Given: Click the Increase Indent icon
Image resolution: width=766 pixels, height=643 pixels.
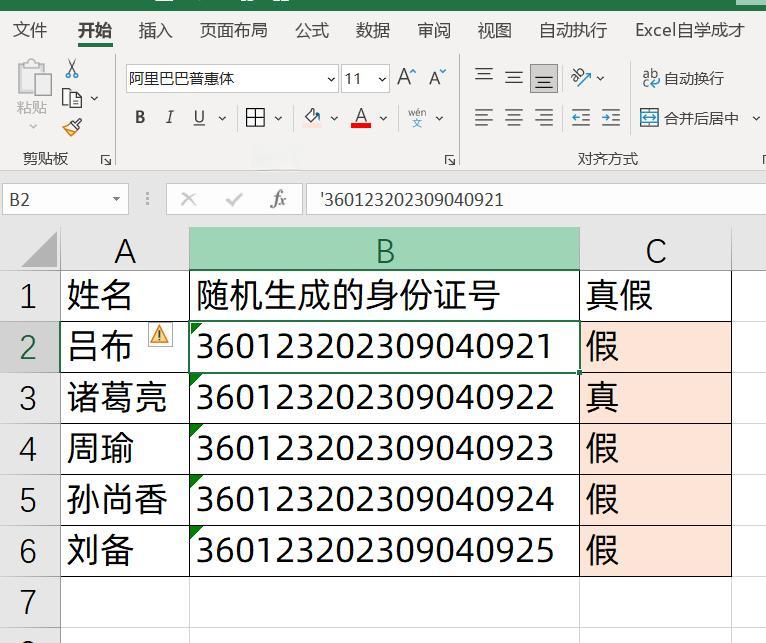Looking at the screenshot, I should click(610, 118).
